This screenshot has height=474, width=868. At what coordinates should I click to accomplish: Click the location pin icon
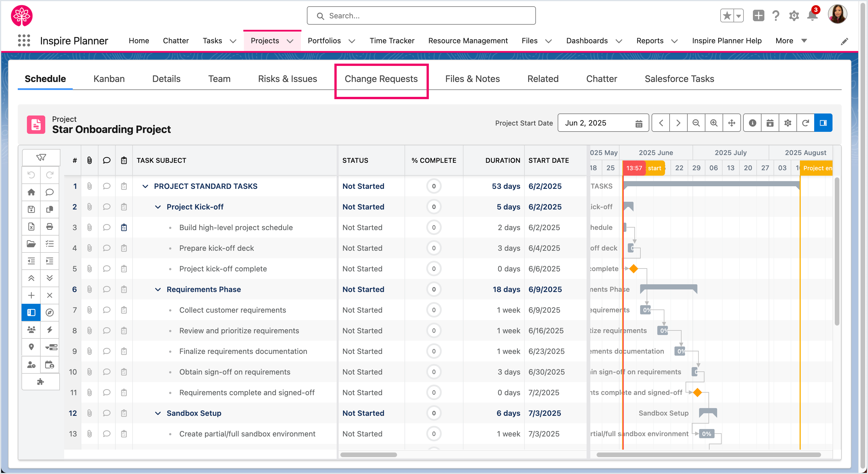(x=31, y=347)
